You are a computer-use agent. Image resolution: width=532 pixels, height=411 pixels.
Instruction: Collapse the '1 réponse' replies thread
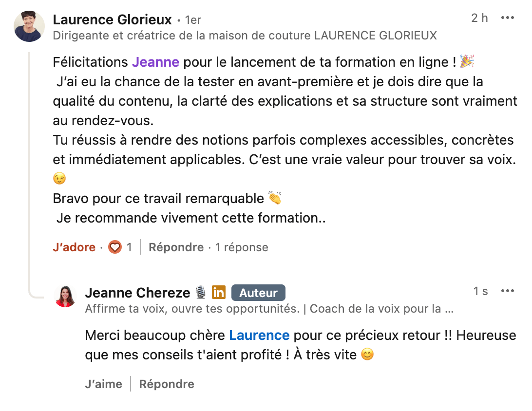(242, 247)
